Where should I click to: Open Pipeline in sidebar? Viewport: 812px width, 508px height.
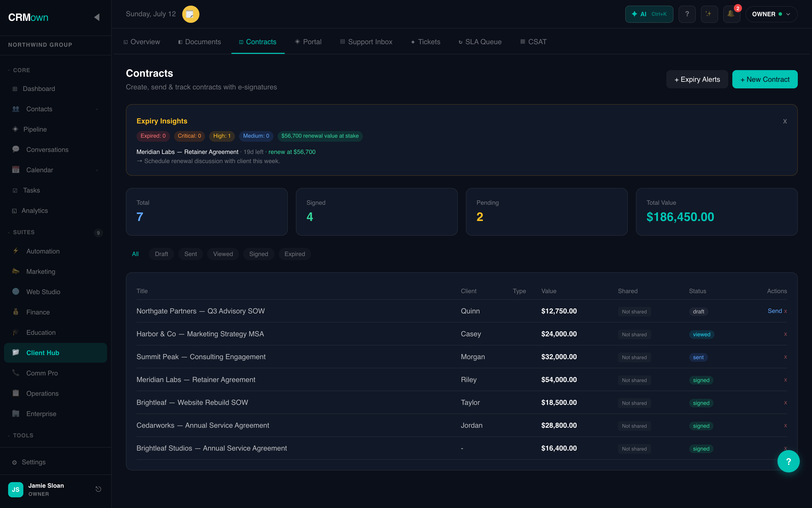(55, 129)
